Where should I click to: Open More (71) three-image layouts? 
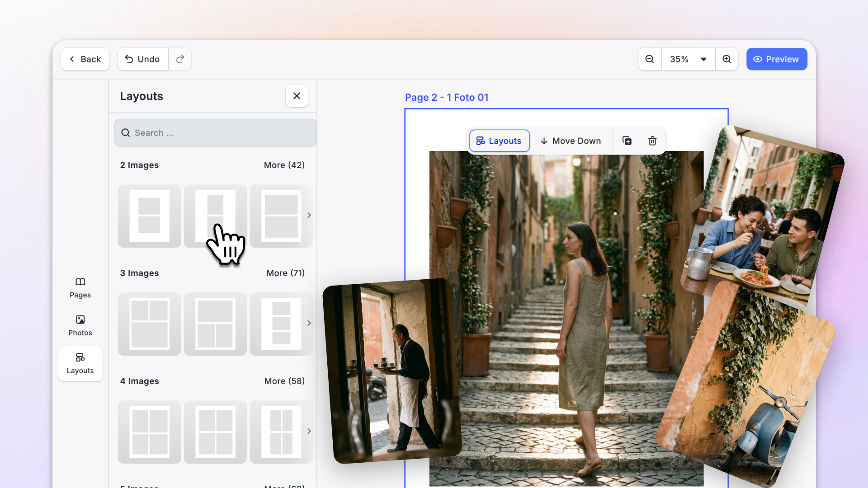point(285,273)
